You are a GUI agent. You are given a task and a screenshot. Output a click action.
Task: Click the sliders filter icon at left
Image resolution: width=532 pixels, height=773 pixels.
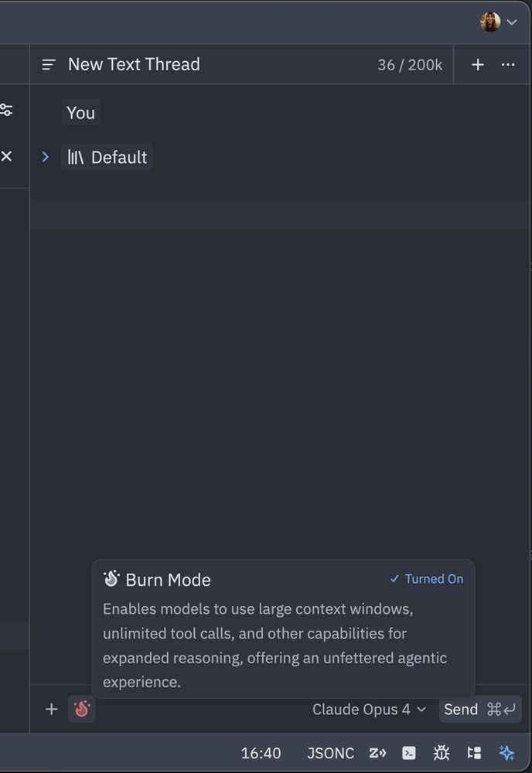(x=6, y=110)
